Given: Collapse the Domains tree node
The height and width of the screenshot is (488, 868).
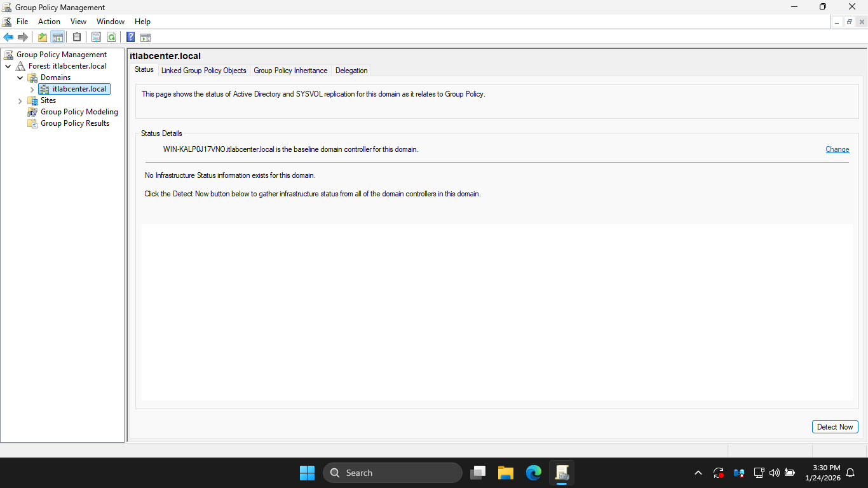Looking at the screenshot, I should coord(20,78).
